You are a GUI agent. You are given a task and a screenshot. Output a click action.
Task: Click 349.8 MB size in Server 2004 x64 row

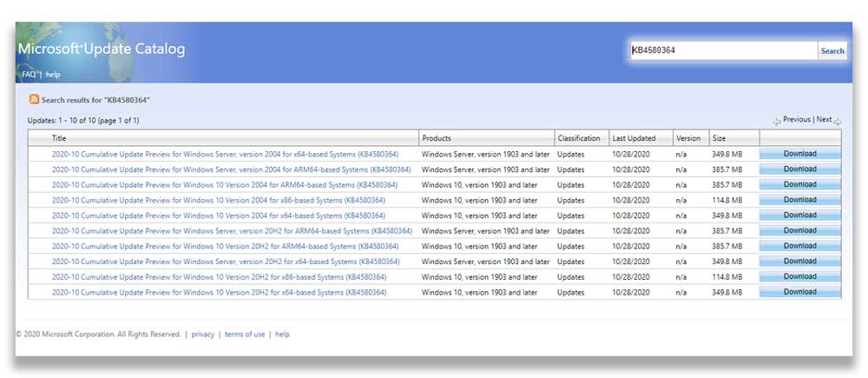[x=727, y=154]
